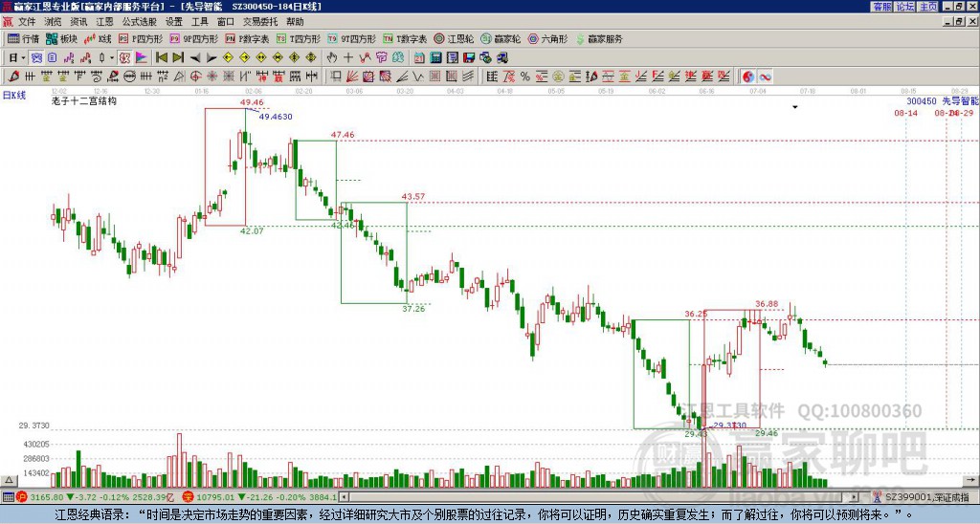Click the zigzag V-lines tool icon
This screenshot has height=524, width=980.
click(x=417, y=76)
